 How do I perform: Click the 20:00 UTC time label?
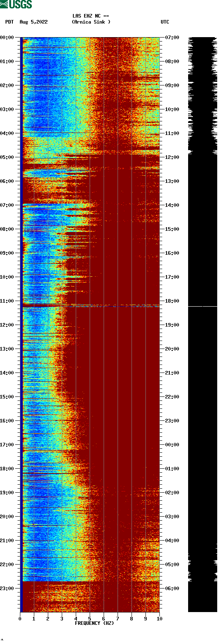click(x=172, y=349)
